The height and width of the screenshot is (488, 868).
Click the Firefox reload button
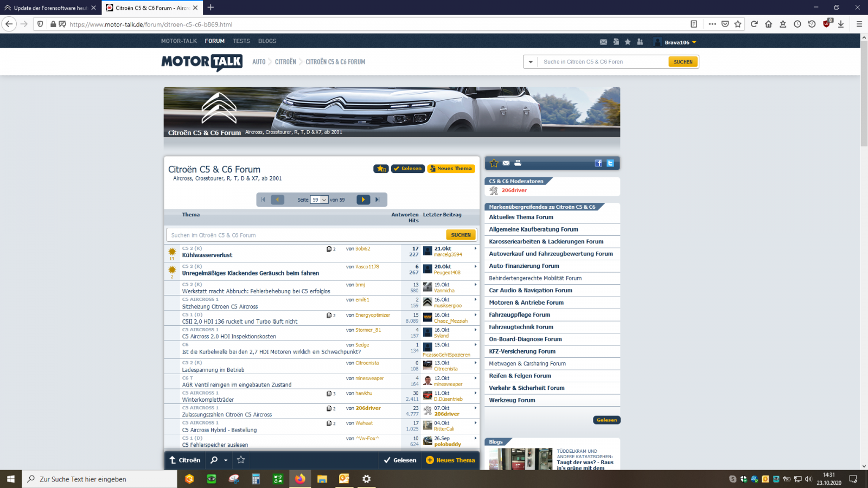click(754, 24)
